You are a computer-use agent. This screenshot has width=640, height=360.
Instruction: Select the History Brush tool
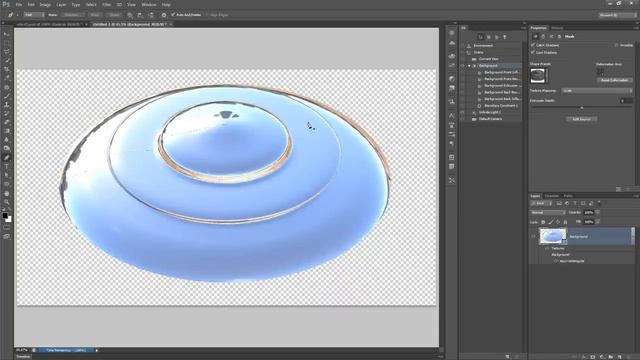pyautogui.click(x=7, y=113)
